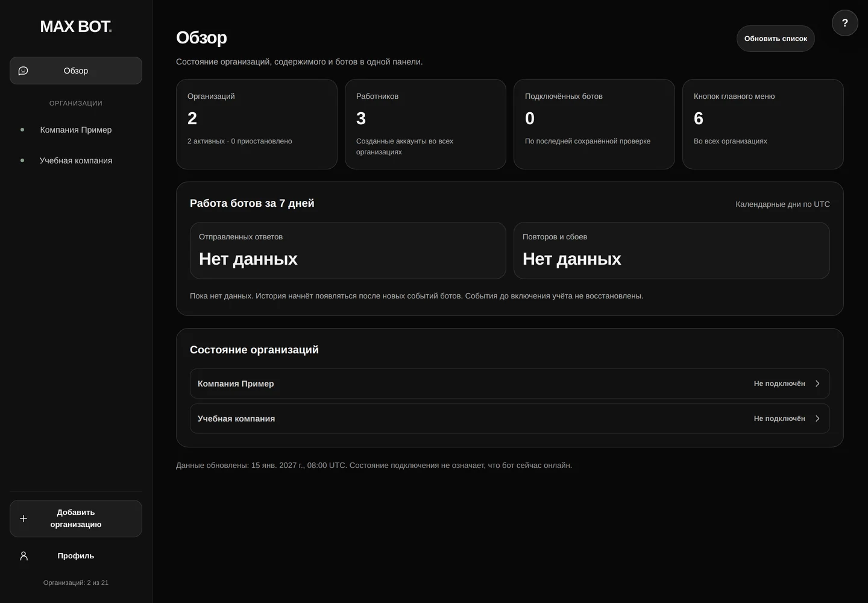868x603 pixels.
Task: Select Учебная компания in the sidebar
Action: tap(76, 160)
